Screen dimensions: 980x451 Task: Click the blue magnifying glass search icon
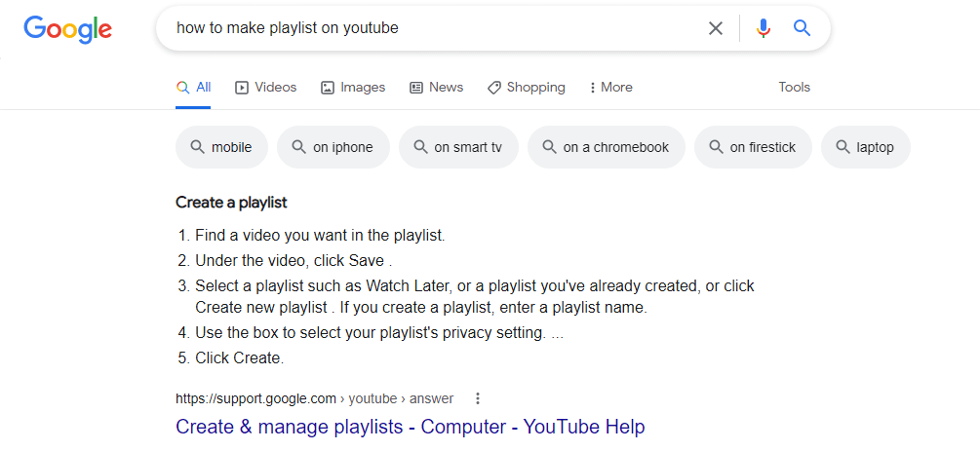802,27
